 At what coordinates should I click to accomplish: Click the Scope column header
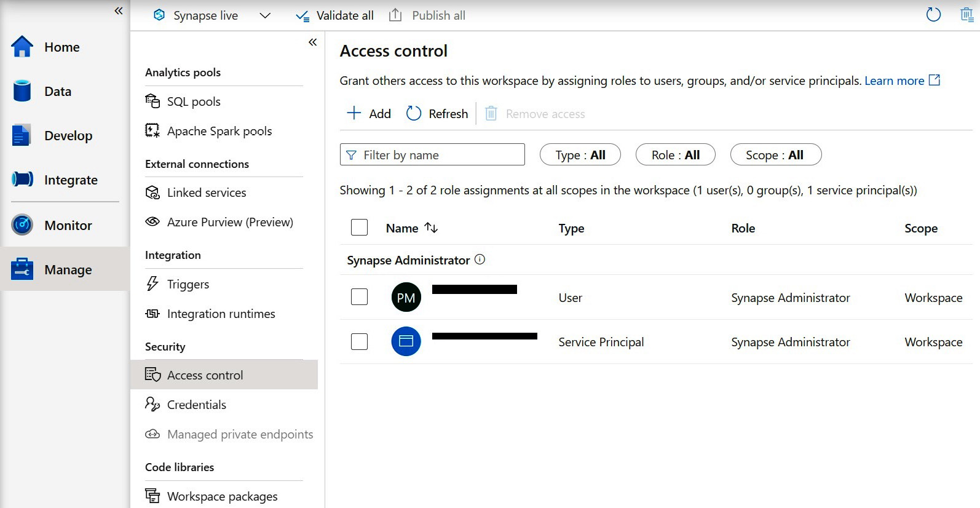click(921, 228)
